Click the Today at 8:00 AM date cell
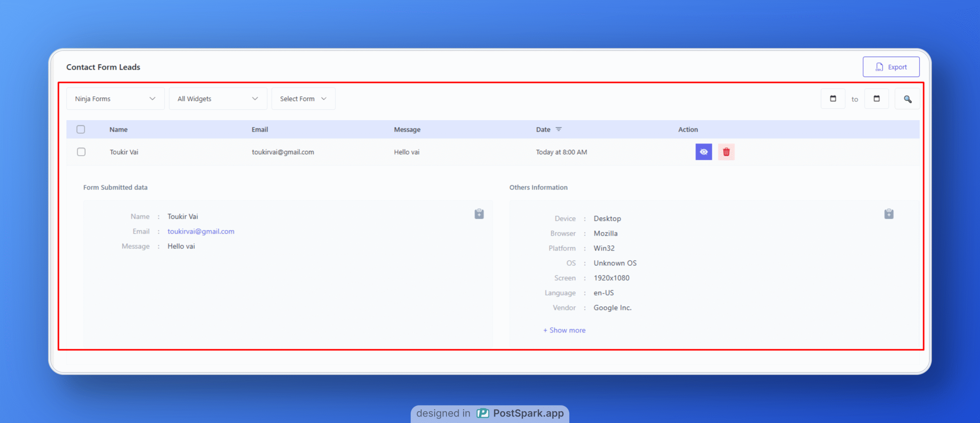 [562, 152]
